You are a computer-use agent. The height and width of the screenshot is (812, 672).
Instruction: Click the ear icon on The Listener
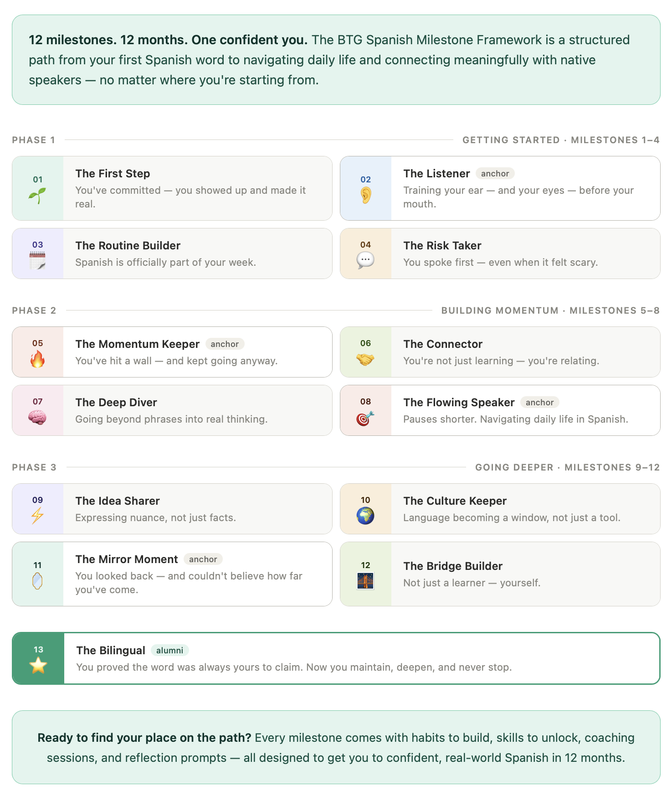tap(365, 196)
